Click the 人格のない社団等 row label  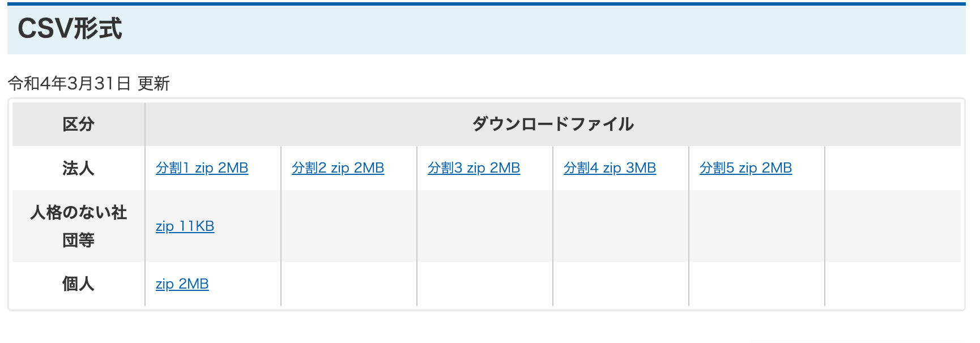point(78,226)
